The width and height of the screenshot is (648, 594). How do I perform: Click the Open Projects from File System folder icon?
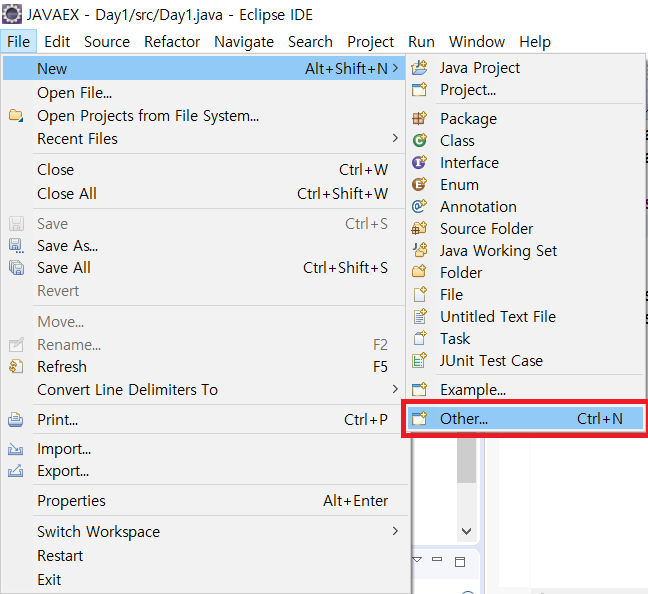pyautogui.click(x=16, y=115)
